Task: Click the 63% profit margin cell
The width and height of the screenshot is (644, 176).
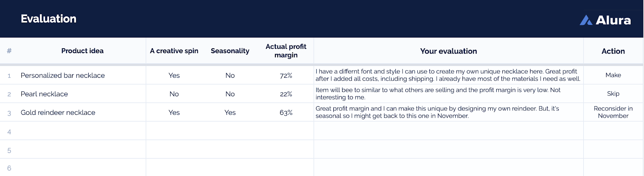Action: point(286,112)
